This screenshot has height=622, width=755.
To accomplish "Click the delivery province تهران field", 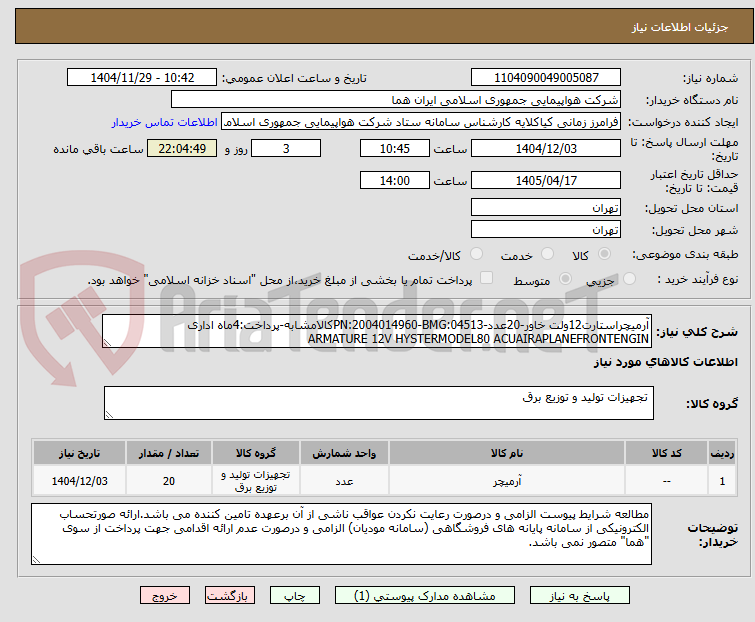I will coord(546,207).
